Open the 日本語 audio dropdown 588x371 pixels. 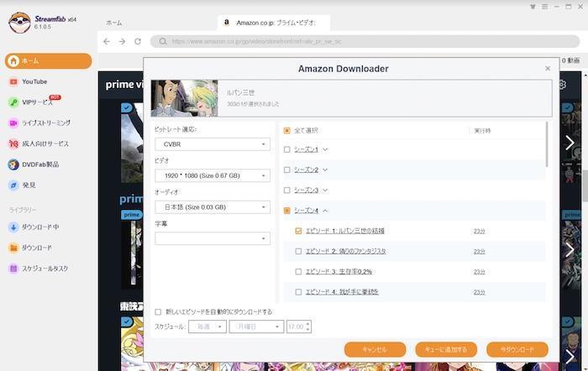point(213,207)
